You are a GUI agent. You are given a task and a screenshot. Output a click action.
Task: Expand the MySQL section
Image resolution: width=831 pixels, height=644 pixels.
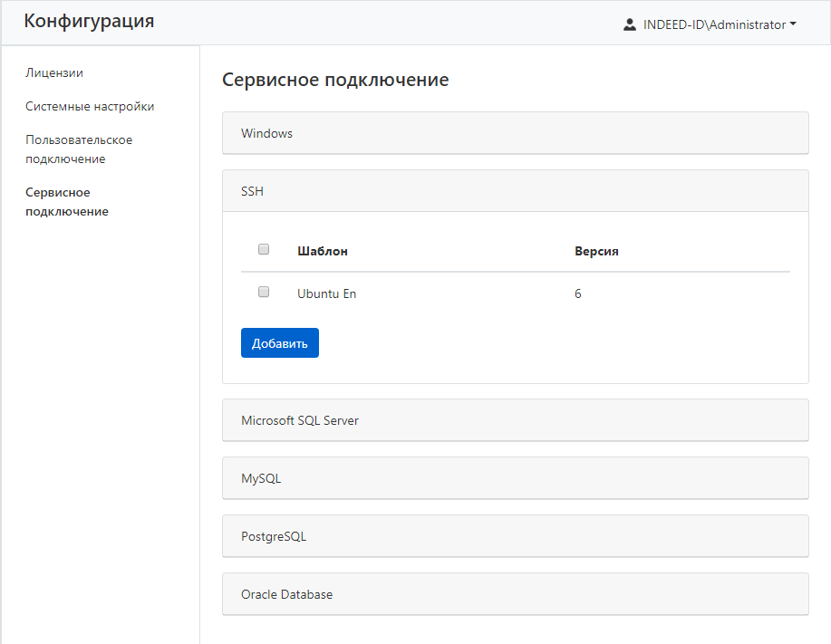[x=515, y=478]
